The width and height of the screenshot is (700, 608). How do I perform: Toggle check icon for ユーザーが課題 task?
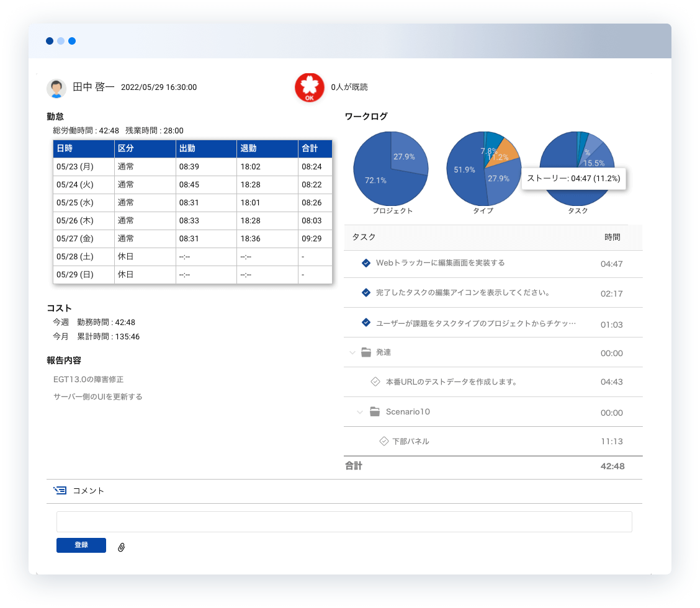click(366, 323)
